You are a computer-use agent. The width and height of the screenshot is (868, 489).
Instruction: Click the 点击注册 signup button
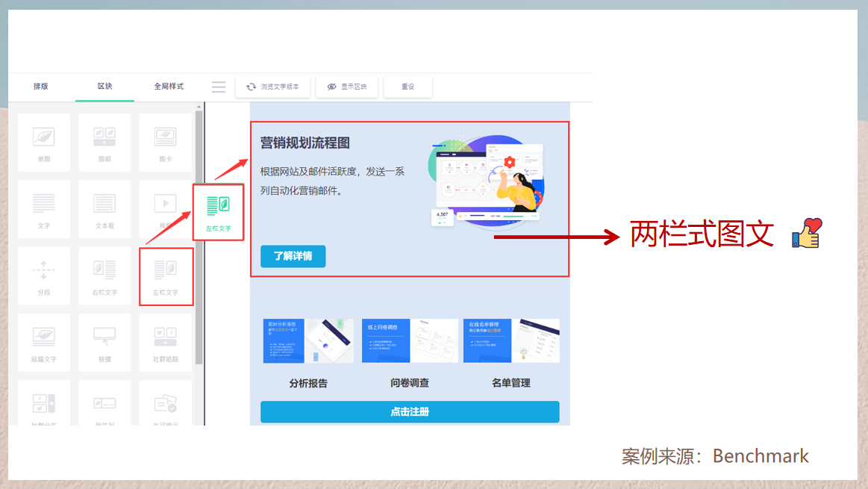[x=409, y=412]
